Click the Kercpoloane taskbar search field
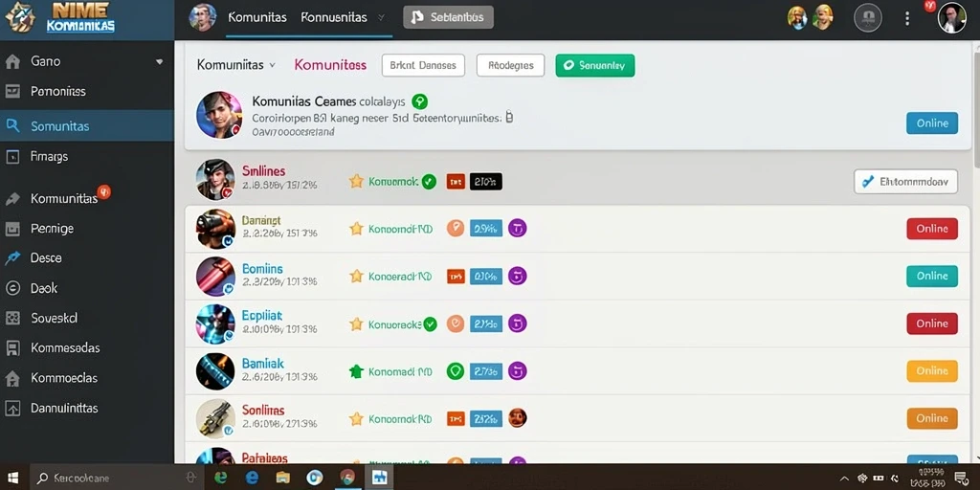The image size is (980, 490). coord(114,479)
